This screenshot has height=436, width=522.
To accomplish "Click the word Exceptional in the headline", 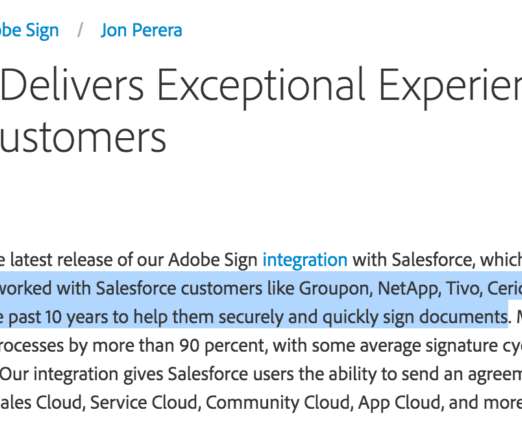I will (261, 86).
